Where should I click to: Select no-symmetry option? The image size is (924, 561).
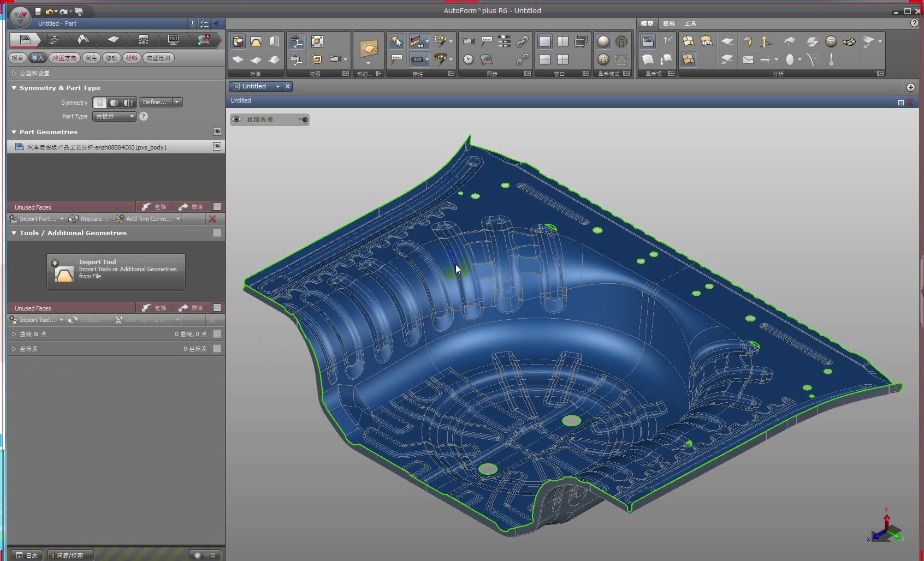(x=100, y=103)
